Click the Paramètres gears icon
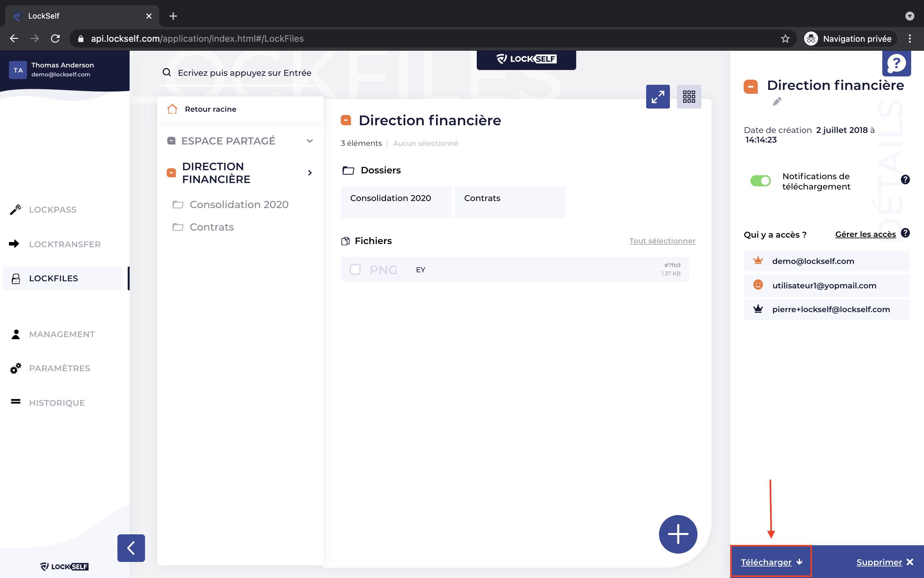This screenshot has height=578, width=924. 16,368
